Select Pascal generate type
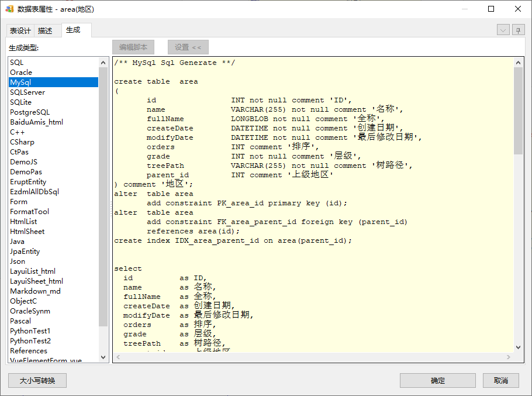This screenshot has height=396, width=532. [x=53, y=321]
